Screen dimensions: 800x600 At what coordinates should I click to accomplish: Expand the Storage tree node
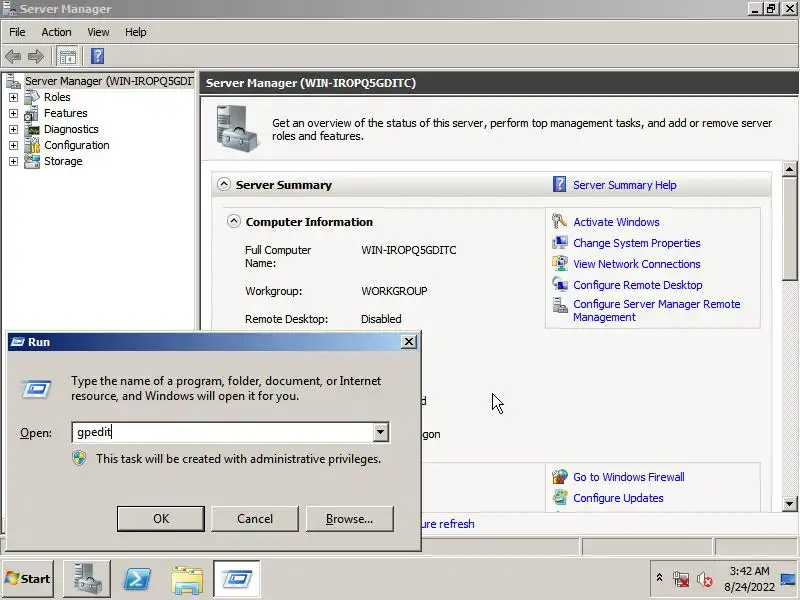pyautogui.click(x=13, y=161)
